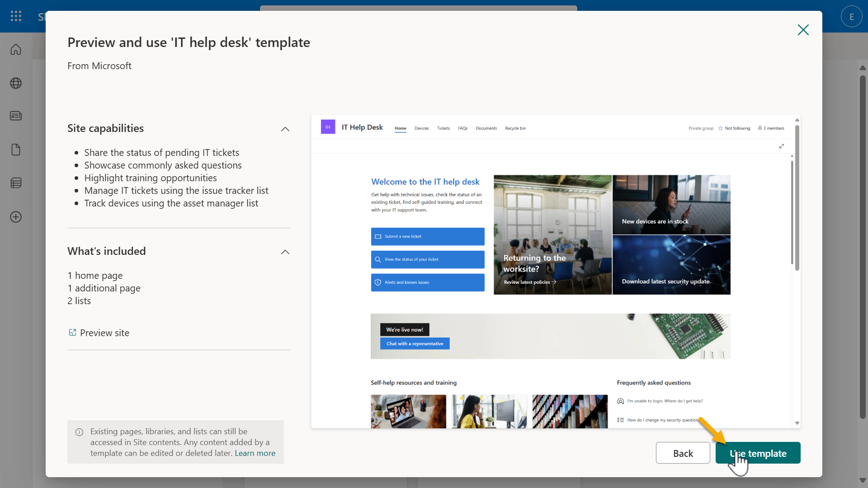Viewport: 868px width, 488px height.
Task: Expand preview with the diagonal arrows icon
Action: click(782, 146)
